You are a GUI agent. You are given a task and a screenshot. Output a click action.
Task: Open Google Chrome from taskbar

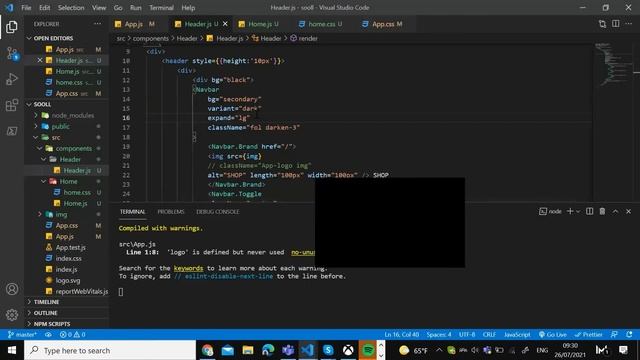(x=207, y=350)
